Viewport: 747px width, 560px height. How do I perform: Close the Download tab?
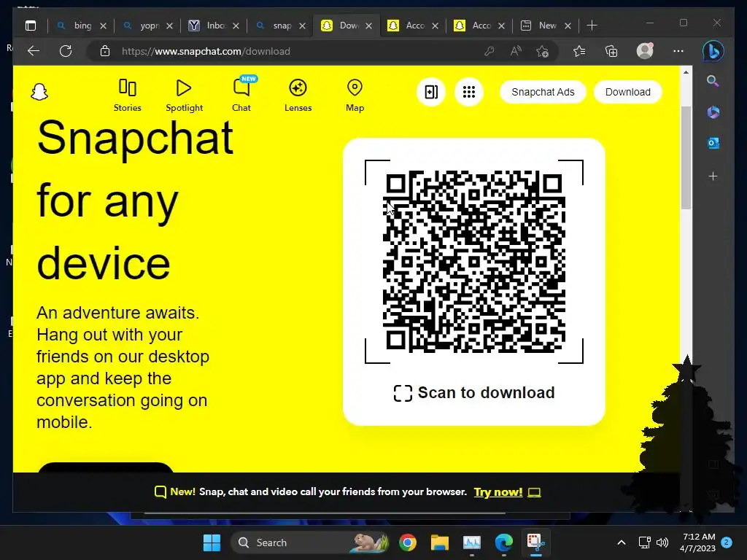(x=368, y=26)
